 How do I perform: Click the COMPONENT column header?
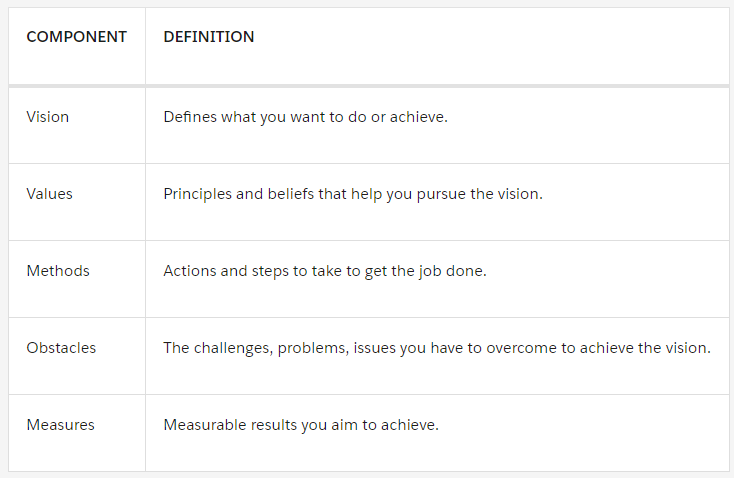coord(76,37)
